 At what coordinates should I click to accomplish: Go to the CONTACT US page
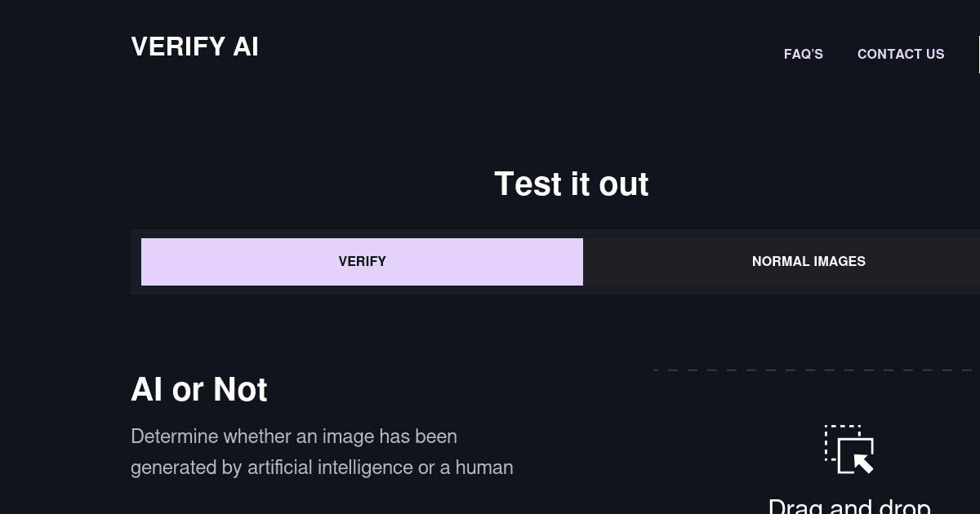click(x=901, y=54)
